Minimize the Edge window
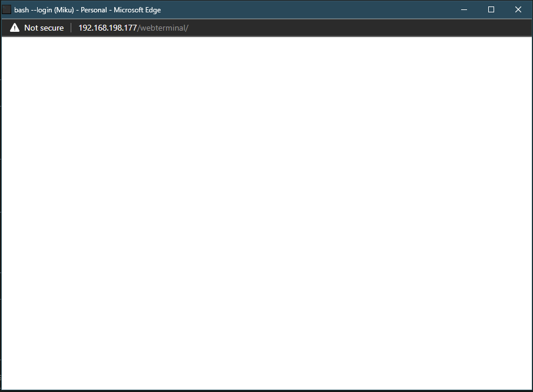Image resolution: width=533 pixels, height=392 pixels. click(x=464, y=9)
